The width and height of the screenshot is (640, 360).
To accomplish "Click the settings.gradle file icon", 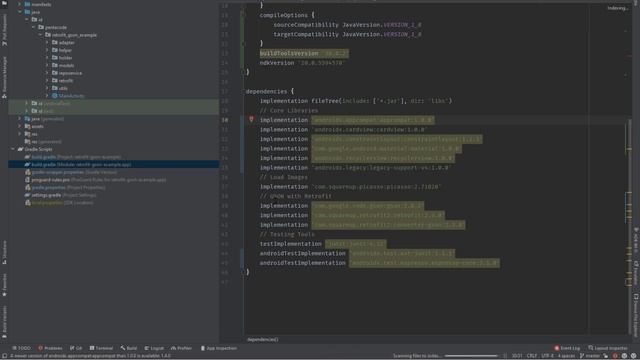I will point(27,195).
